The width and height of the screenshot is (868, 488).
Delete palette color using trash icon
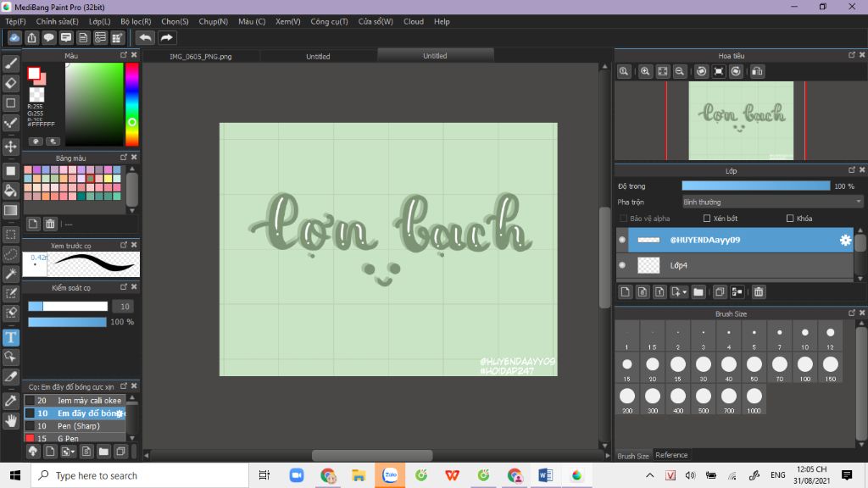[50, 224]
